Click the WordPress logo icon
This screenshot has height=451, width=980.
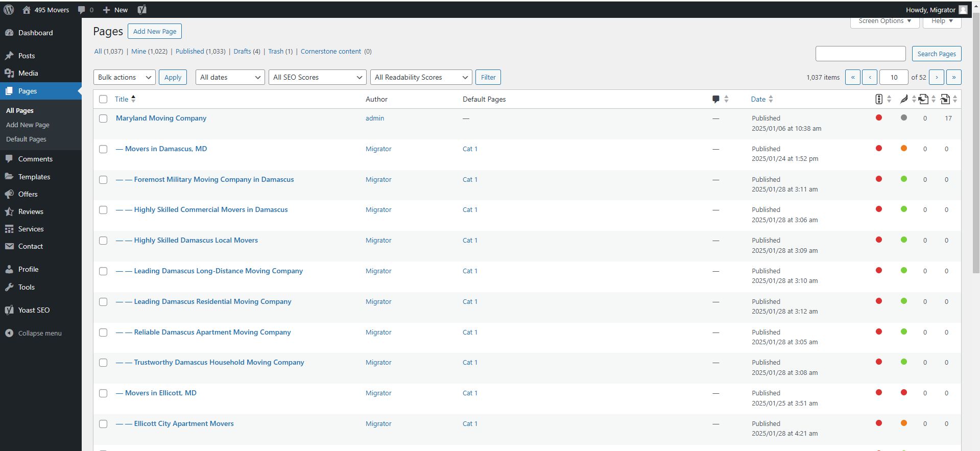9,10
